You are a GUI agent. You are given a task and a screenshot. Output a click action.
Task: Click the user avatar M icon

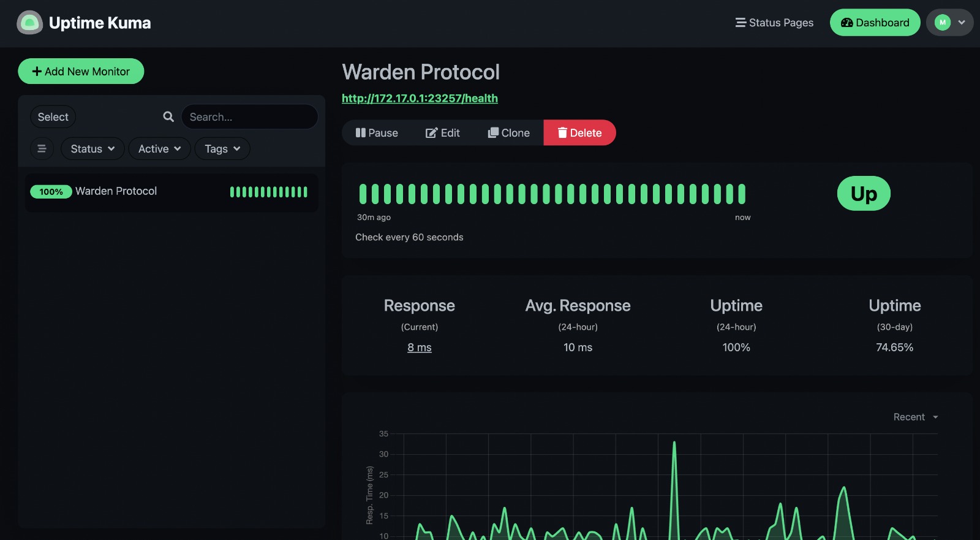click(943, 23)
